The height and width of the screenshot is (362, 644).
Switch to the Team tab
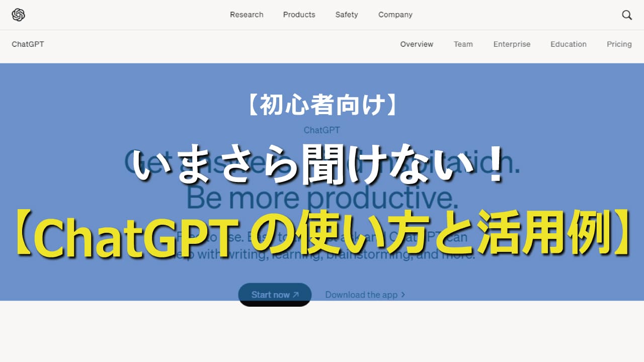coord(463,44)
